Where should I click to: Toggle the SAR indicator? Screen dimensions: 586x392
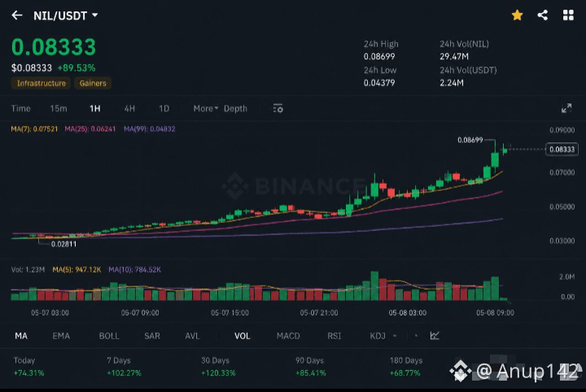pyautogui.click(x=152, y=336)
